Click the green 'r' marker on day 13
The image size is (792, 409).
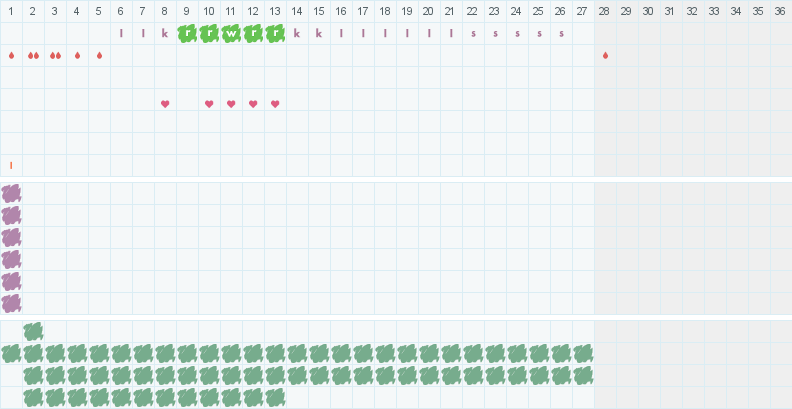pyautogui.click(x=275, y=33)
